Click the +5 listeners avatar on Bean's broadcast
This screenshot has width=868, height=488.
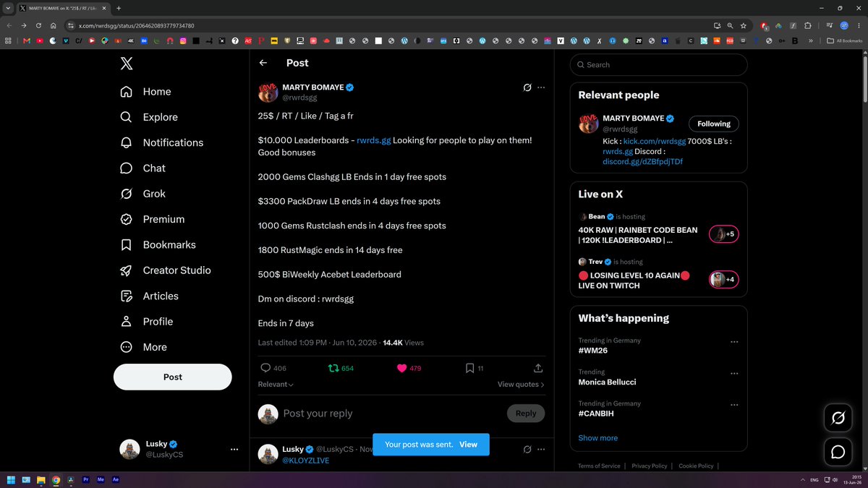coord(723,234)
